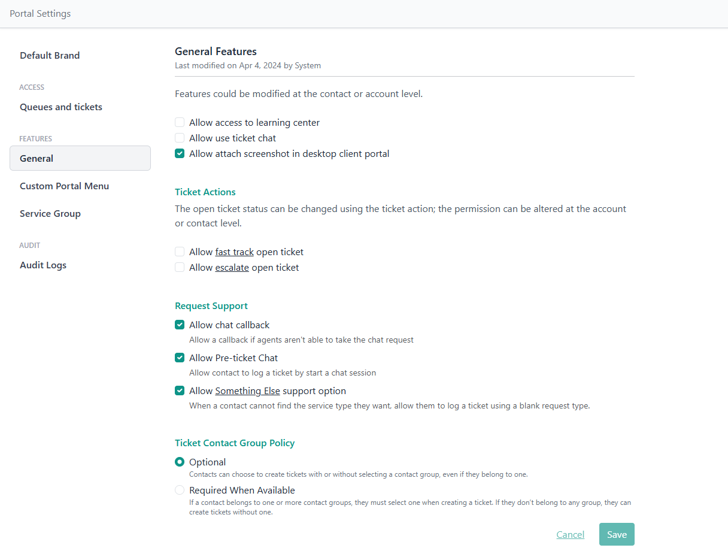Click the Cancel link
Viewport: 728px width, 560px height.
570,534
